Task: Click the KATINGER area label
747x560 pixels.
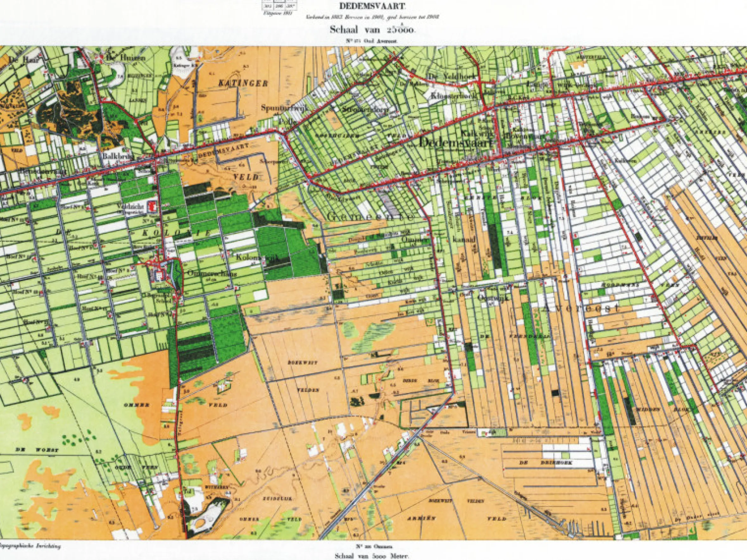Action: coord(243,83)
